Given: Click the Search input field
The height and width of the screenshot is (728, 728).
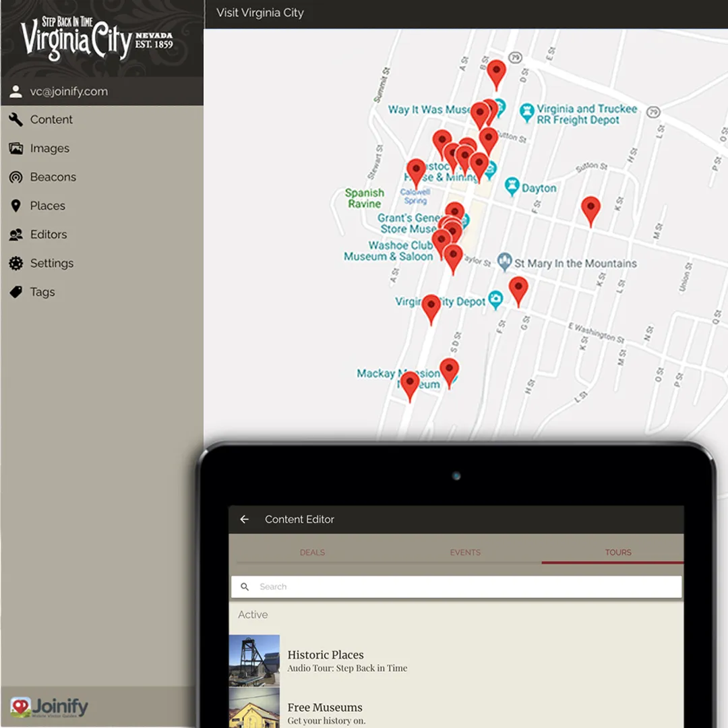Looking at the screenshot, I should point(456,586).
